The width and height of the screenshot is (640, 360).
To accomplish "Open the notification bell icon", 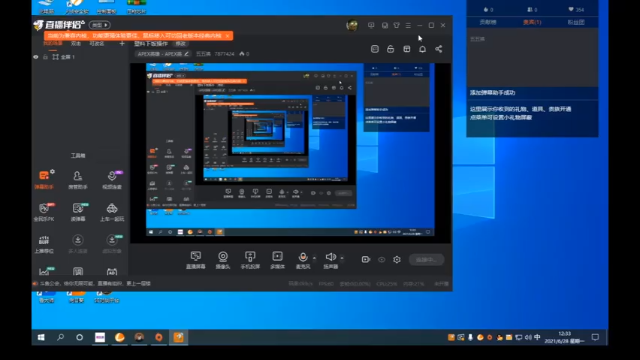I will pos(422,49).
